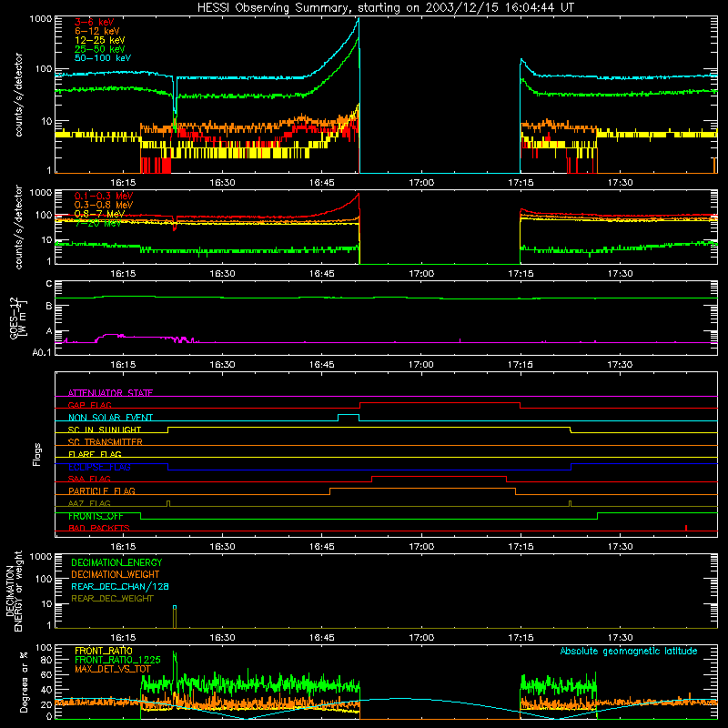Click the 80 tick label on bottom panel
Screen dimensions: 728x728
[46, 660]
